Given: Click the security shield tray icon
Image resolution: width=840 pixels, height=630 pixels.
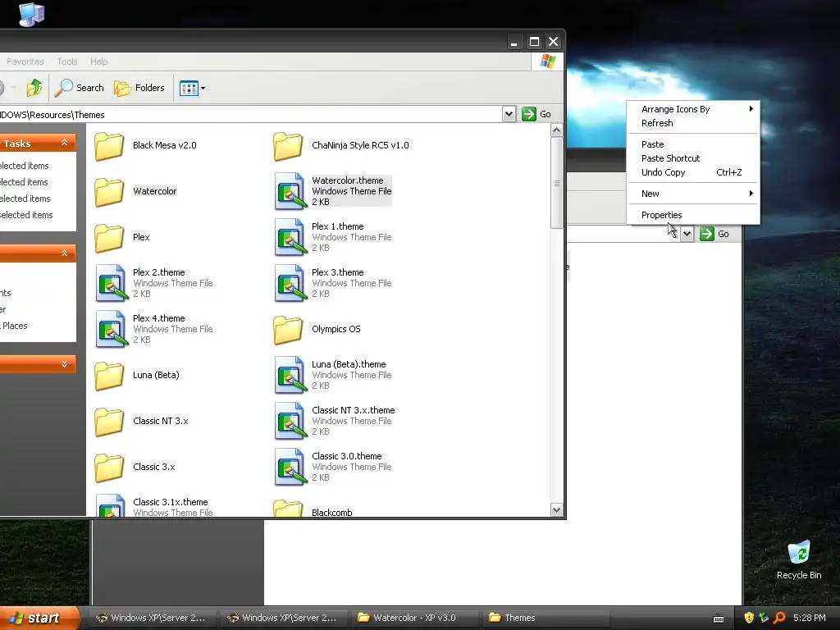Looking at the screenshot, I should coord(749,618).
